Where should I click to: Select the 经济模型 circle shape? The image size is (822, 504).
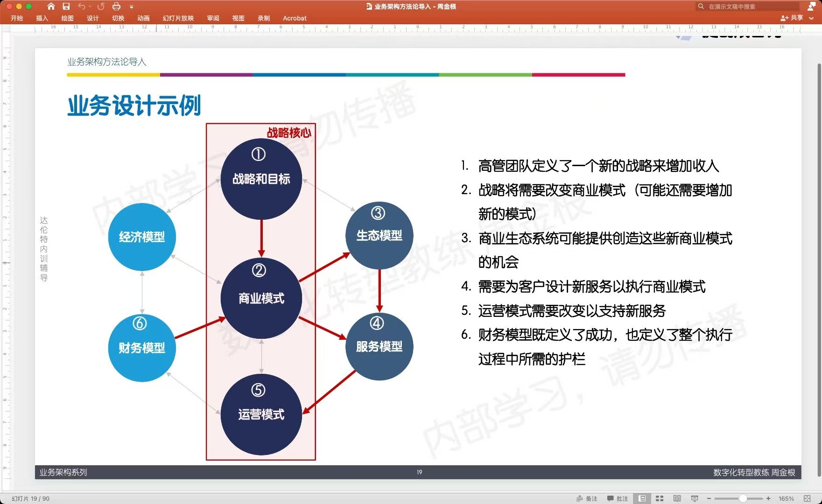click(x=142, y=237)
